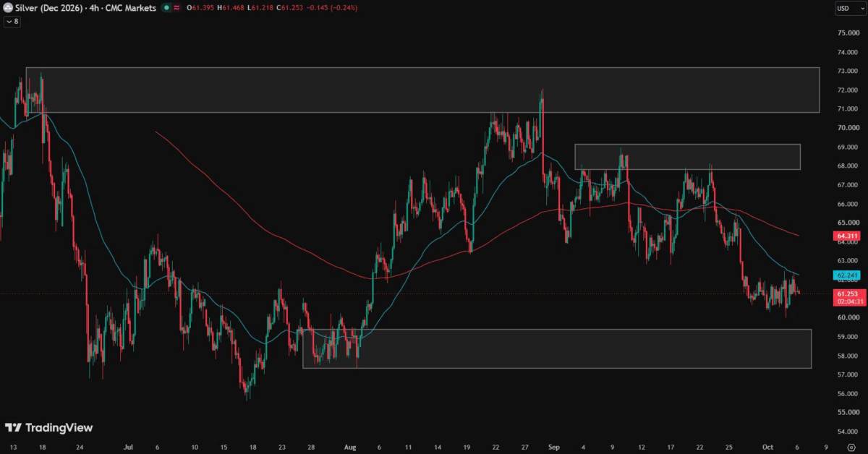Collapse the indicator legend showing 8
This screenshot has height=454, width=868.
point(12,22)
